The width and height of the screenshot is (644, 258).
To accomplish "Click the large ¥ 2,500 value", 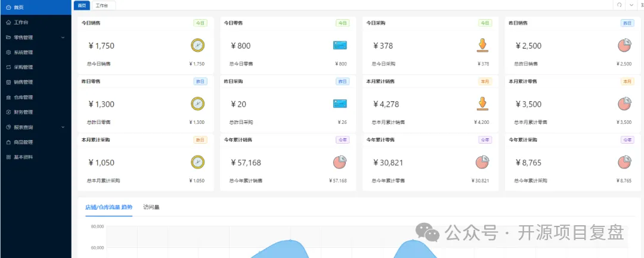I will (528, 46).
